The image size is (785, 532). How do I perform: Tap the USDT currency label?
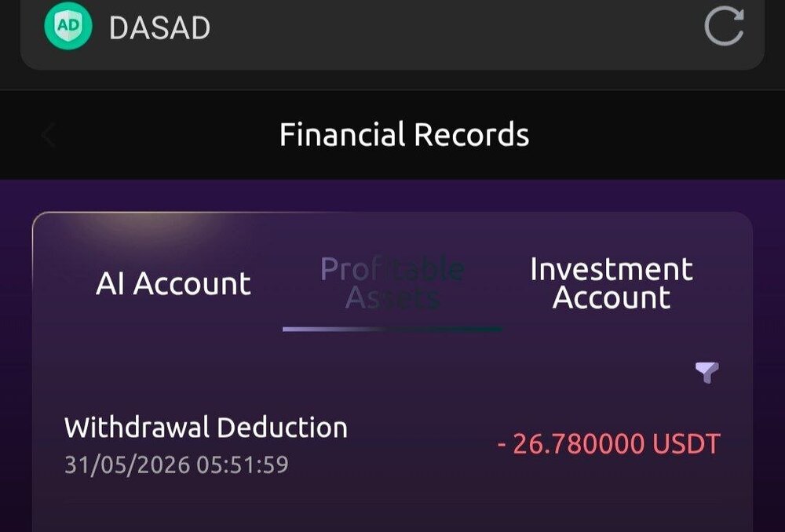[686, 443]
